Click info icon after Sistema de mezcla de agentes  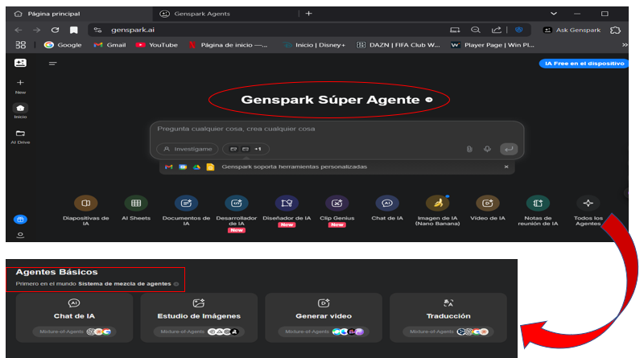(x=176, y=284)
